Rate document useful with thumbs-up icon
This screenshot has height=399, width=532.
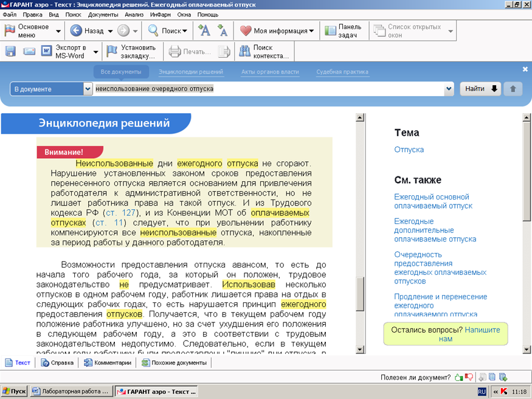[x=459, y=377]
